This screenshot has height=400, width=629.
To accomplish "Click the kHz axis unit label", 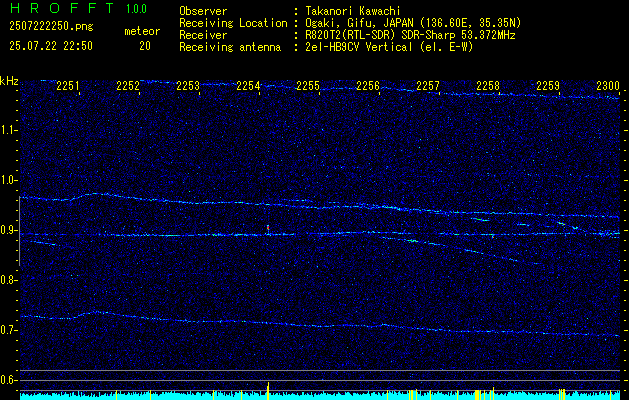I will point(9,81).
